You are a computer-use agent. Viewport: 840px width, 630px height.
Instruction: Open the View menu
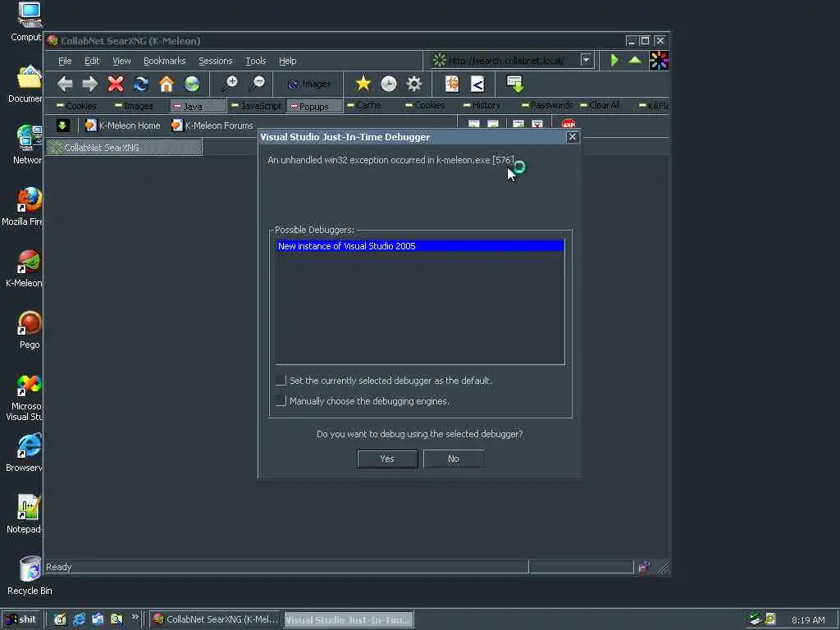pyautogui.click(x=121, y=61)
